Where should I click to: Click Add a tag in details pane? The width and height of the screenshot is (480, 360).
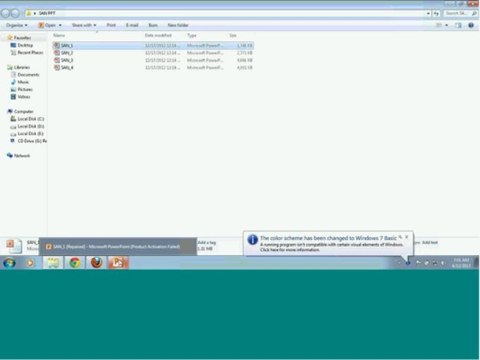pos(207,243)
